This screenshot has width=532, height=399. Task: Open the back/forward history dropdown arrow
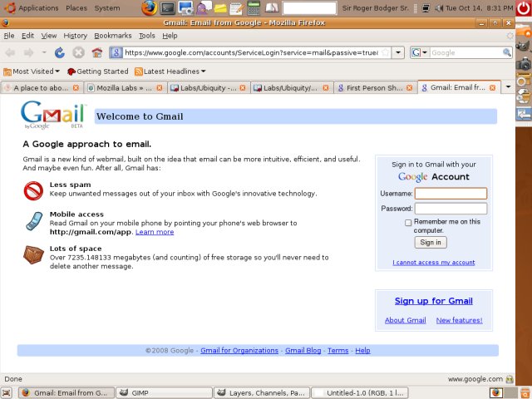[x=44, y=52]
